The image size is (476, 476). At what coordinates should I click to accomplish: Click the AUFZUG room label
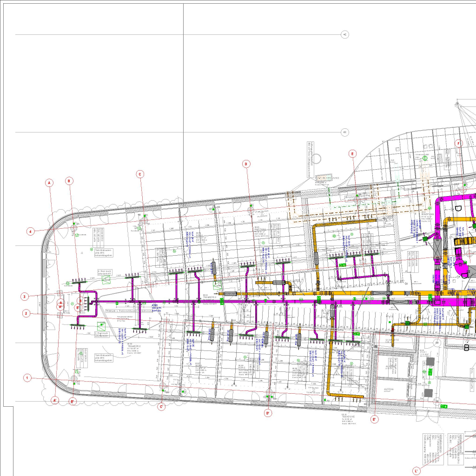[x=389, y=390]
